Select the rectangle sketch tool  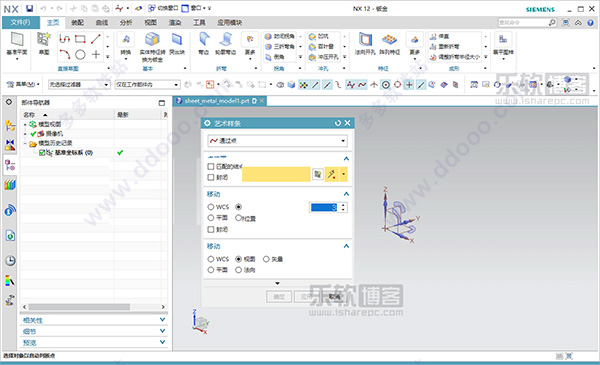[x=80, y=39]
